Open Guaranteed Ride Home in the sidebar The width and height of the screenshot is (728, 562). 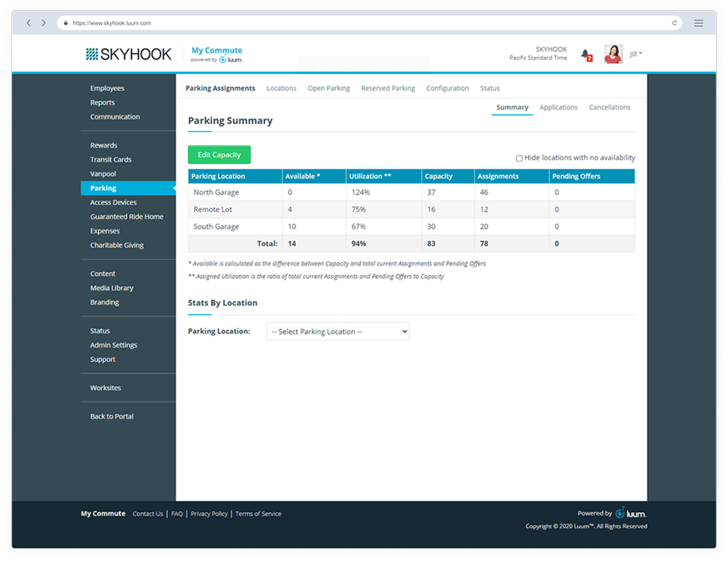(126, 217)
